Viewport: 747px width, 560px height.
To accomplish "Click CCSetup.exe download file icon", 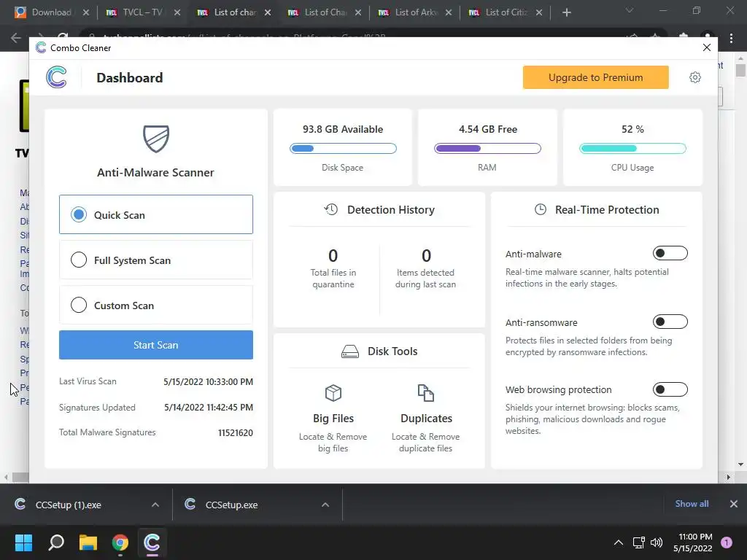I will [190, 505].
